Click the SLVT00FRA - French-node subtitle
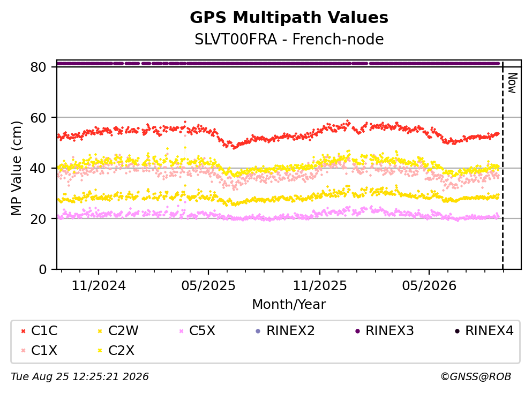 pyautogui.click(x=289, y=39)
